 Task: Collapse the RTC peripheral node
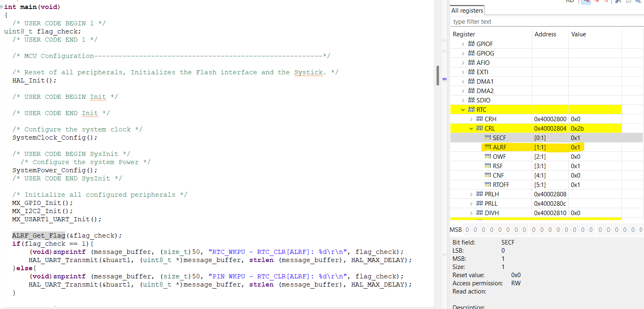463,110
